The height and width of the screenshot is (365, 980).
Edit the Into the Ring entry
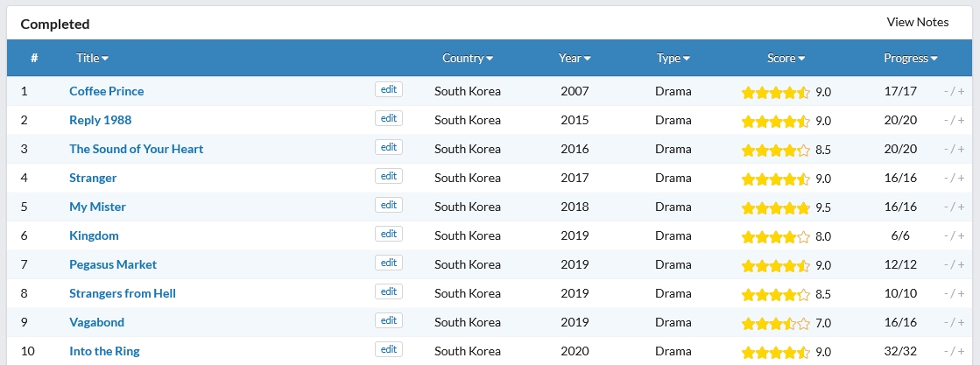pos(389,349)
